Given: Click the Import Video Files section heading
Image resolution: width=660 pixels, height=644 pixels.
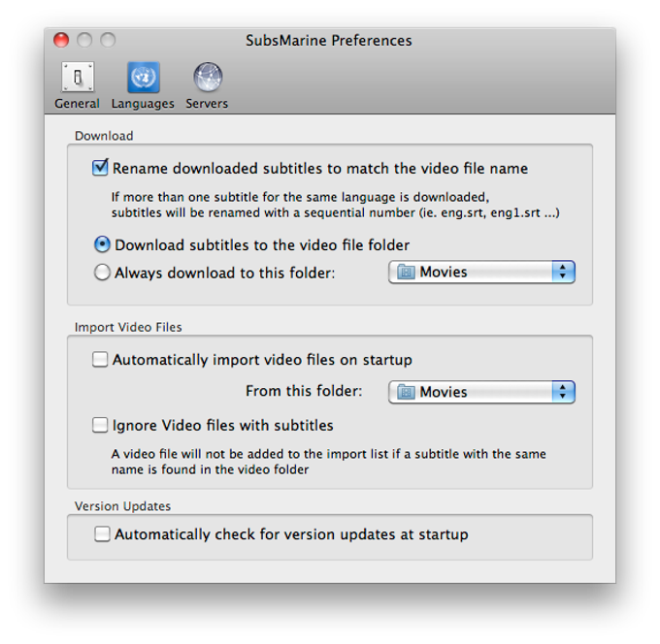Looking at the screenshot, I should click(x=128, y=327).
